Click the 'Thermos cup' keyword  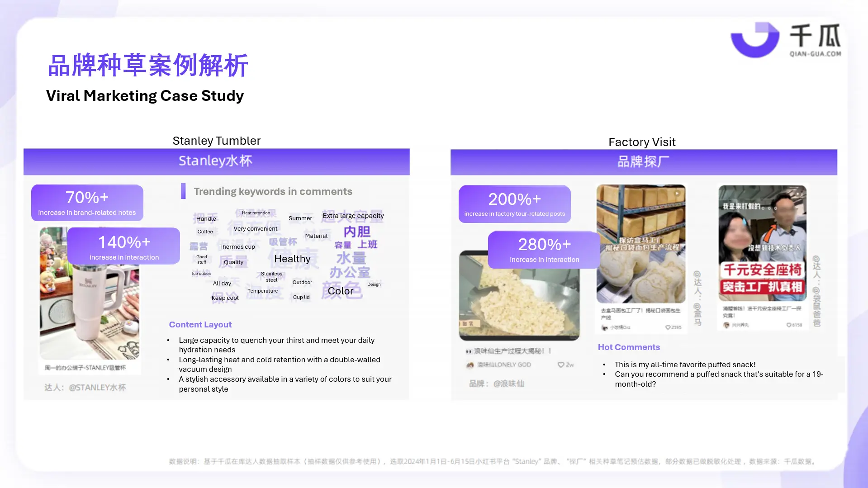[237, 247]
